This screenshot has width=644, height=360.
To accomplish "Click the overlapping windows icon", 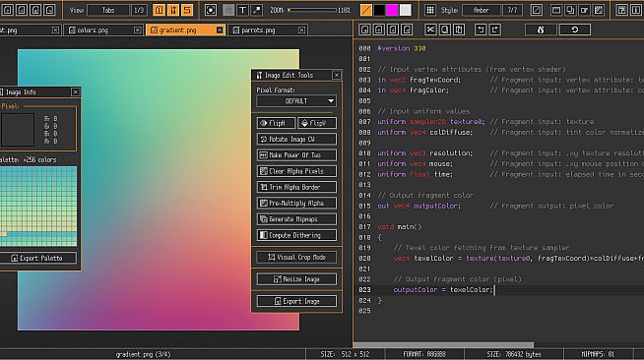I will click(x=570, y=10).
